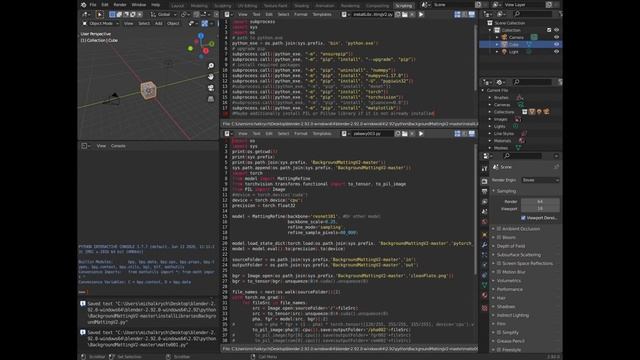Viewport: 640px width, 360px height.
Task: Switch to Layout workspace tab
Action: (178, 6)
